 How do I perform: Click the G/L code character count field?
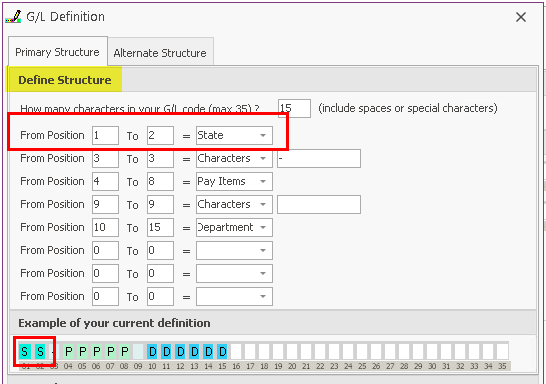click(x=294, y=108)
